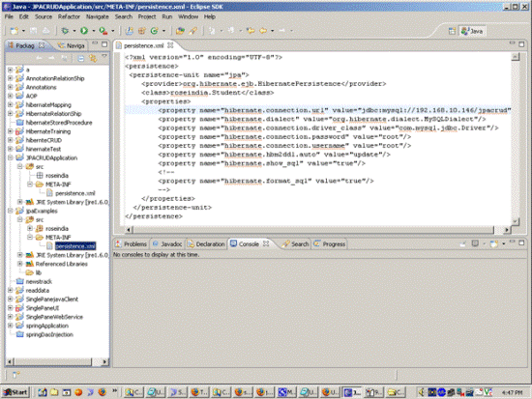Click the New file wizard icon
Viewport: 532px width, 399px height.
pyautogui.click(x=15, y=31)
